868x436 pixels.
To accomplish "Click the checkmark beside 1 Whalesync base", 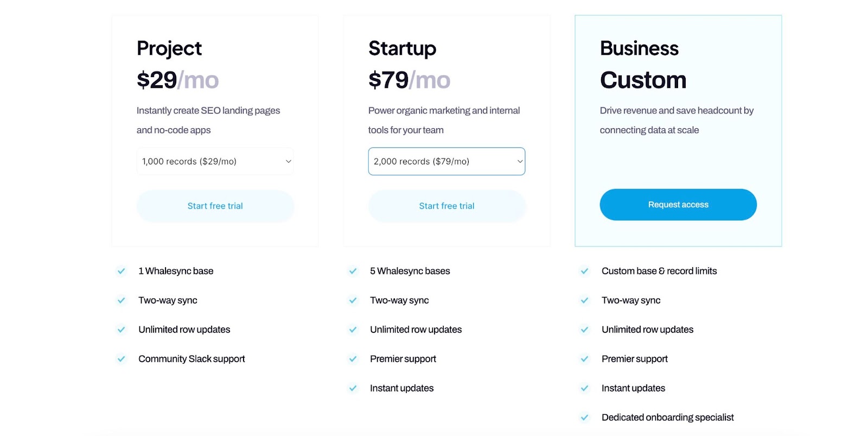I will pyautogui.click(x=122, y=271).
